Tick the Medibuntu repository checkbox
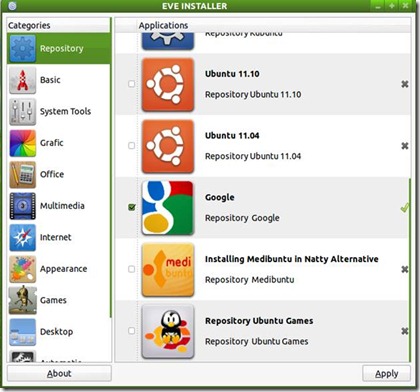Screen dimensions: 420x392 coord(132,269)
